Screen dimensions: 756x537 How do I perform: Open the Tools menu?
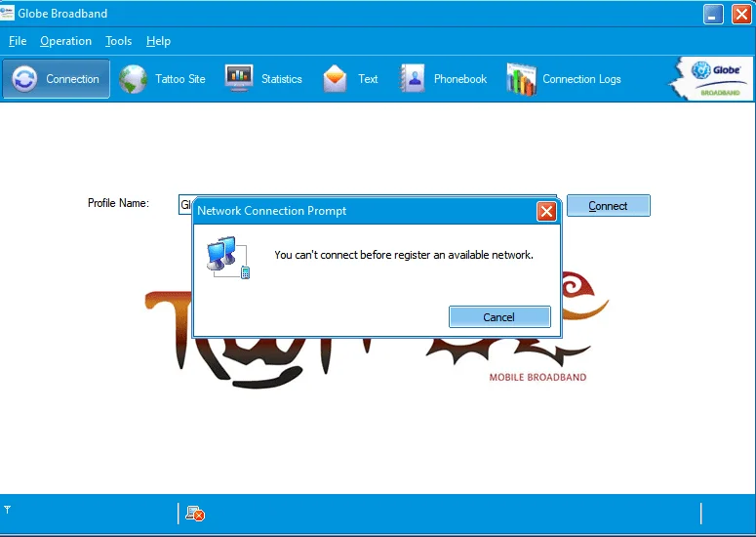tap(119, 41)
